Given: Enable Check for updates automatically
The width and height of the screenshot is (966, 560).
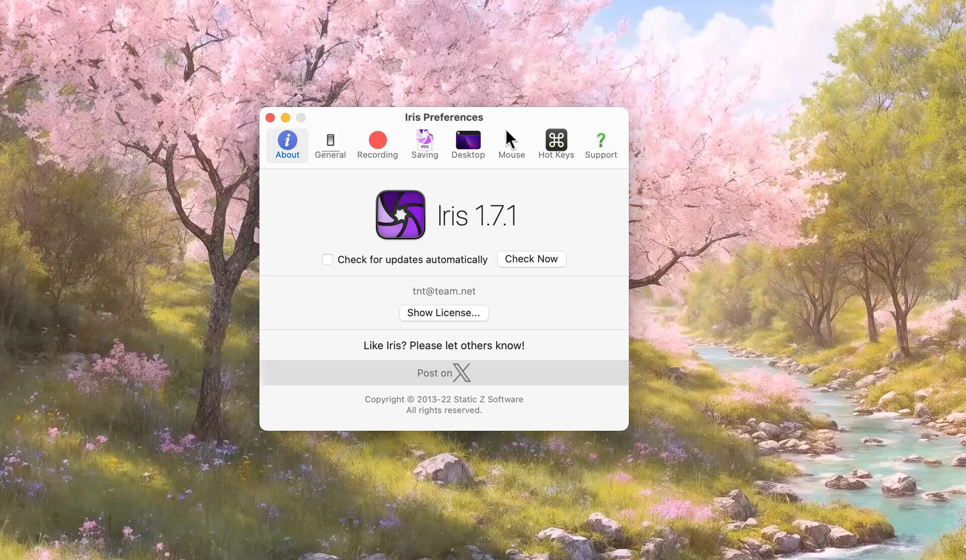Looking at the screenshot, I should (328, 259).
